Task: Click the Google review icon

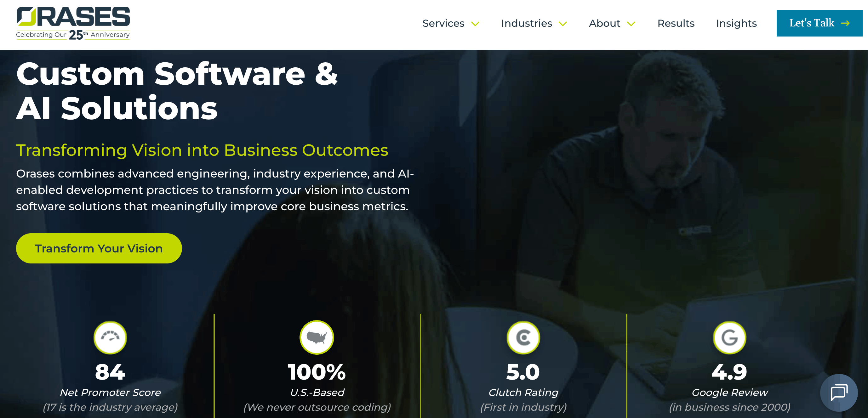Action: [x=729, y=337]
